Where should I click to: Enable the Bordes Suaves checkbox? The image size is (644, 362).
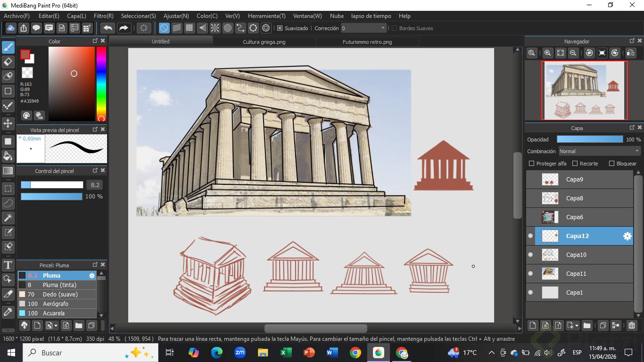click(395, 28)
